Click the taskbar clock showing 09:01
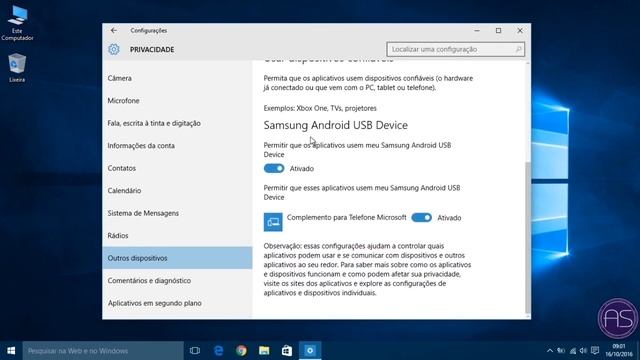The image size is (640, 360). (619, 351)
